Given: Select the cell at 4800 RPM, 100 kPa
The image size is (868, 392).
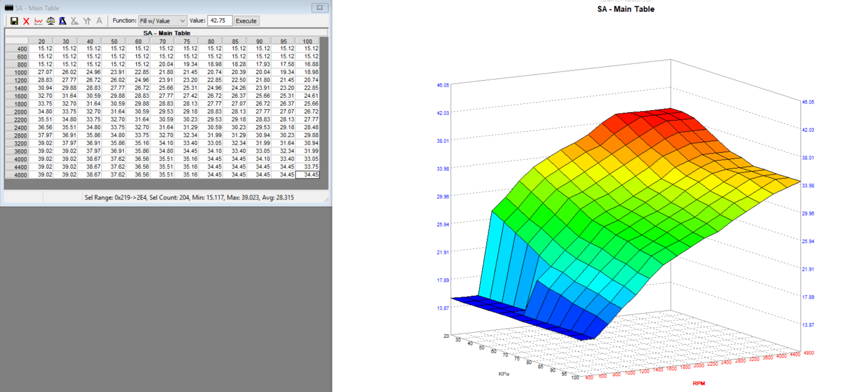Looking at the screenshot, I should tap(307, 175).
